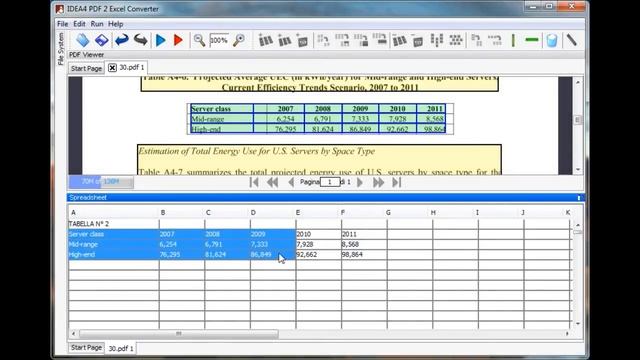Zoom in with the plus magnifier
The image size is (640, 360).
pos(239,40)
